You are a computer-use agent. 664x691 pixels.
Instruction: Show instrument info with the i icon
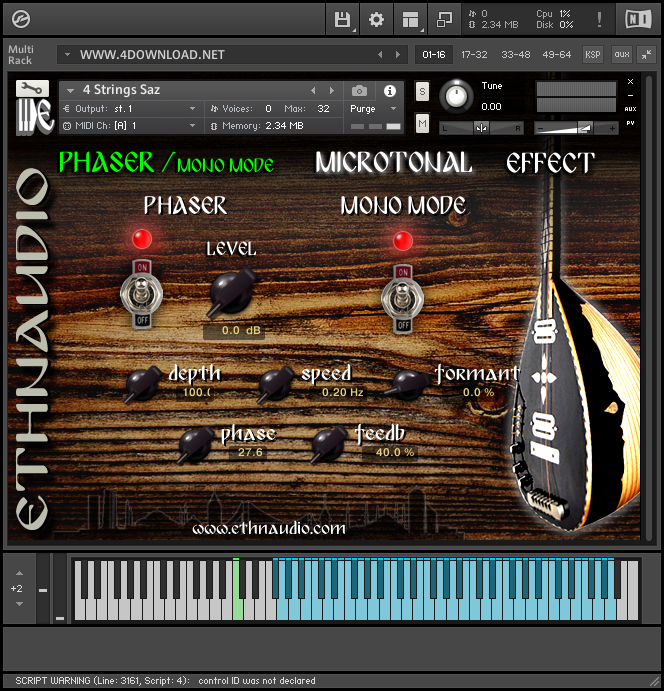389,91
